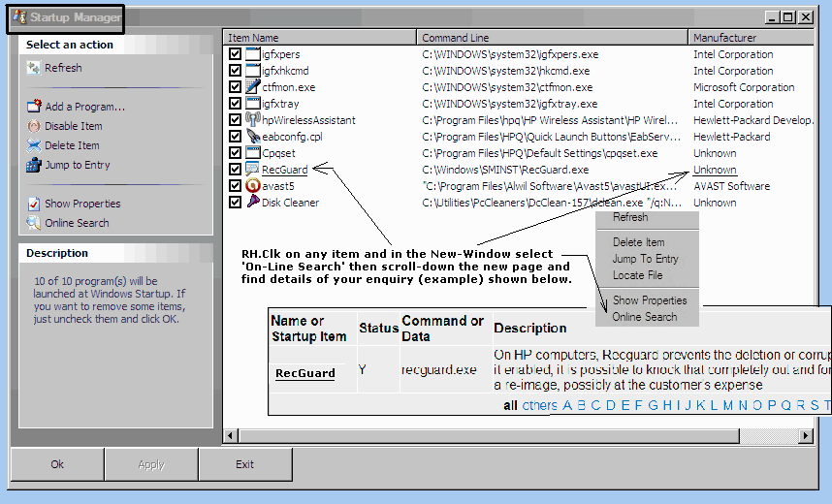Click the 'C:\Windows\SMINST\RecGuard.exe' command line
Image resolution: width=832 pixels, height=504 pixels.
click(505, 170)
